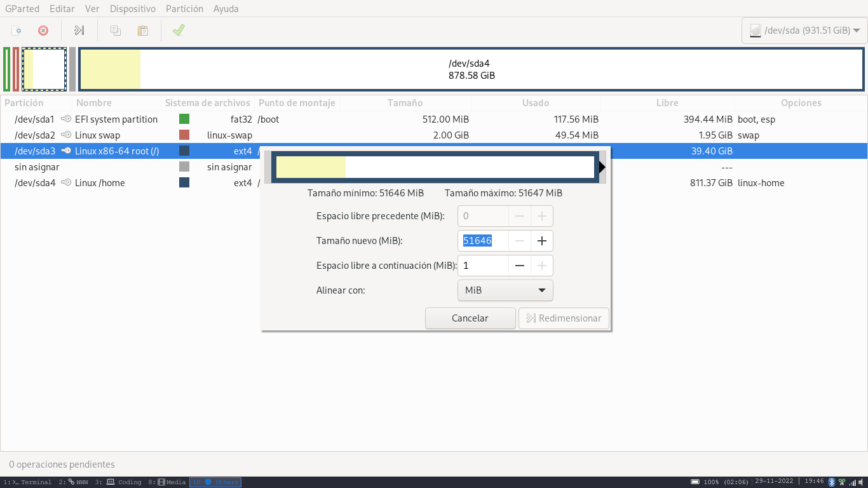Click the /dev/sda4 block in disk map
This screenshot has width=868, height=488.
[x=471, y=69]
